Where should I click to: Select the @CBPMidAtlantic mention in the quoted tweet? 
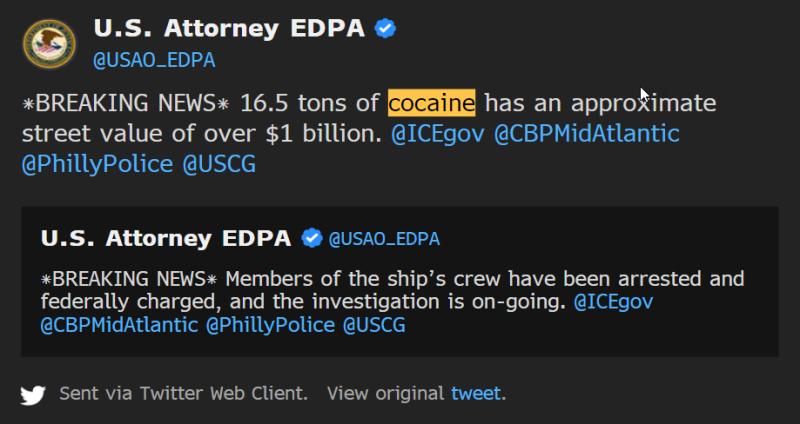(x=119, y=325)
